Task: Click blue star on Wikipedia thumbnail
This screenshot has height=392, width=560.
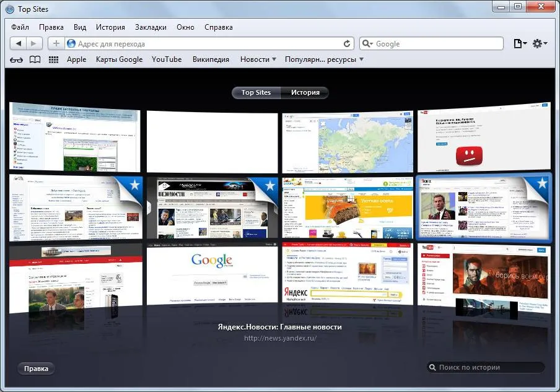Action: coord(134,185)
